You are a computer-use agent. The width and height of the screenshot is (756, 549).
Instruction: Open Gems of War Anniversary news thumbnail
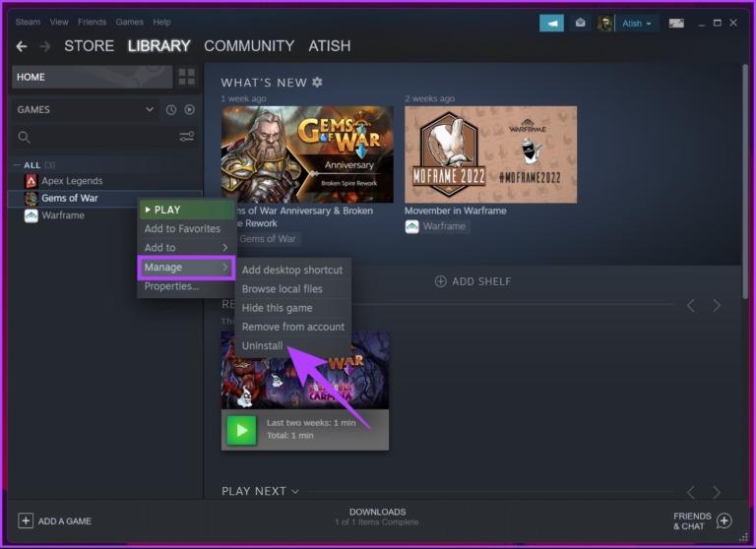307,154
